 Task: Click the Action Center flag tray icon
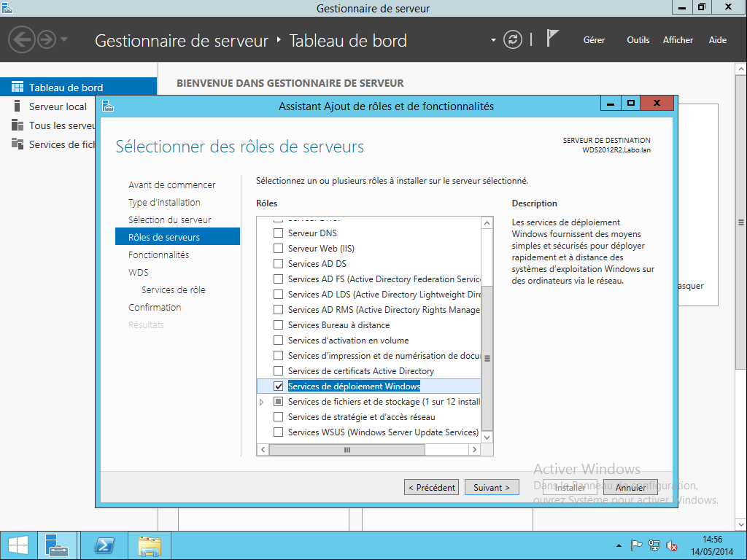636,545
